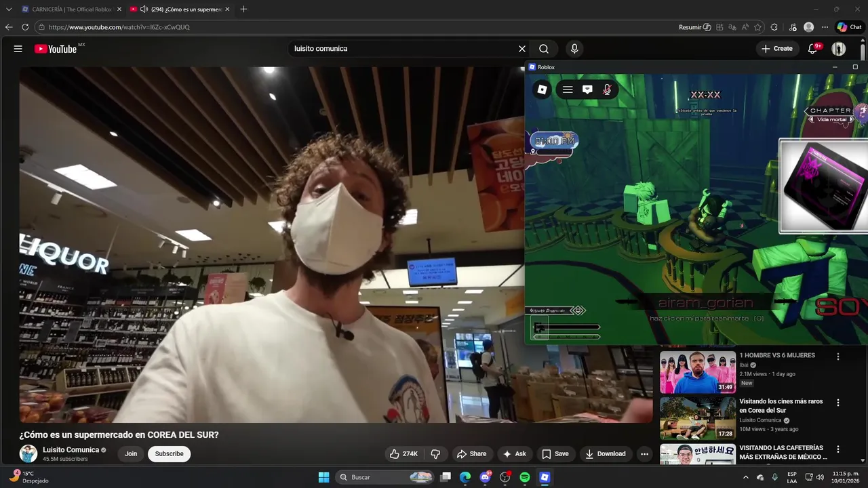
Task: Submit search with the magnifier button
Action: click(x=544, y=49)
